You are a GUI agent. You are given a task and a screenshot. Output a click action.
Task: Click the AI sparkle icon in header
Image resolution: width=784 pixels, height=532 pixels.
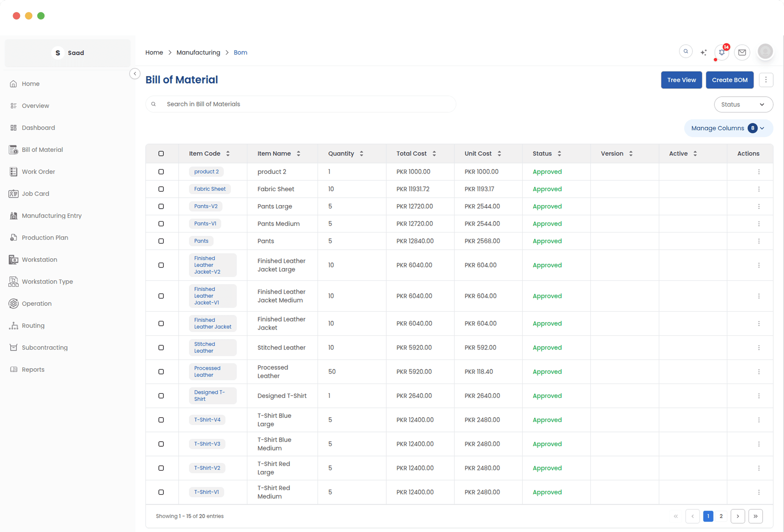(704, 52)
